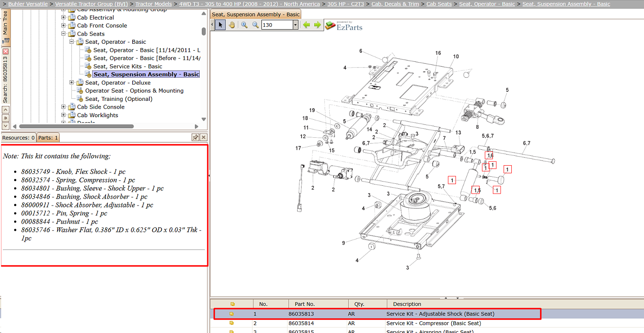The image size is (644, 333).
Task: Sort by the Part No. column header
Action: 318,304
